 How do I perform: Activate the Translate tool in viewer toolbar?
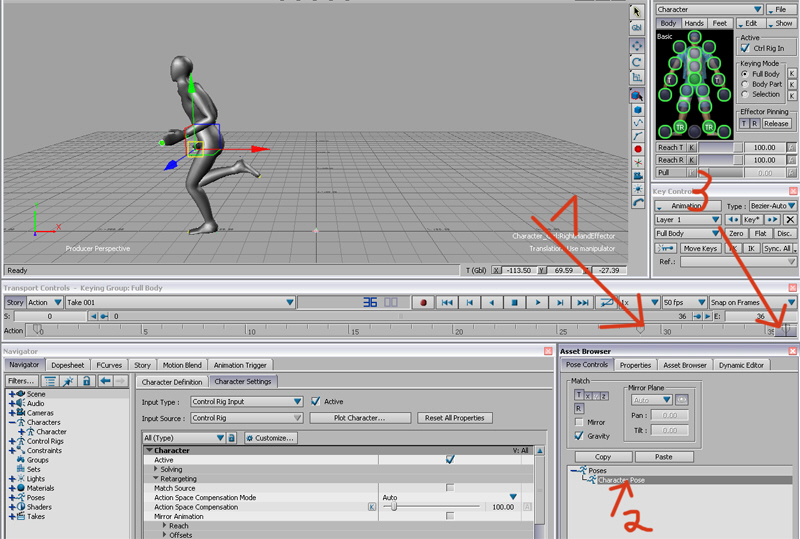[x=637, y=46]
